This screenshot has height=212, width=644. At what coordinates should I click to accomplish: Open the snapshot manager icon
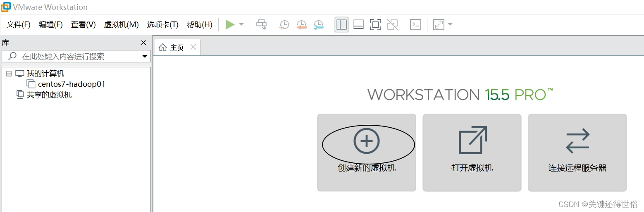point(318,25)
